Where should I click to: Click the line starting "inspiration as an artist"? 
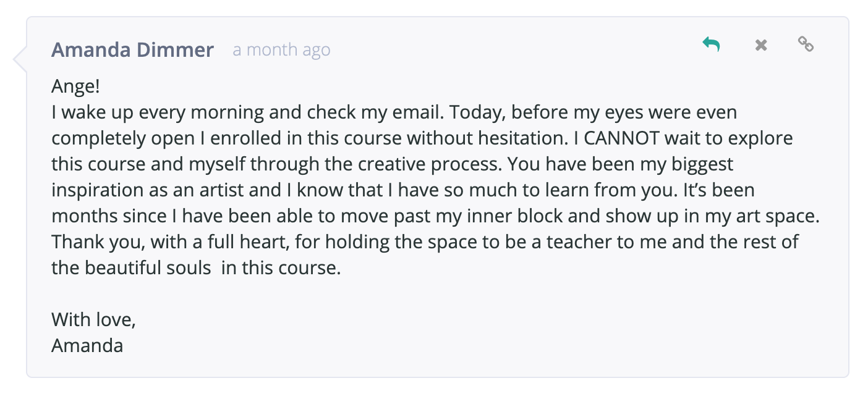403,190
